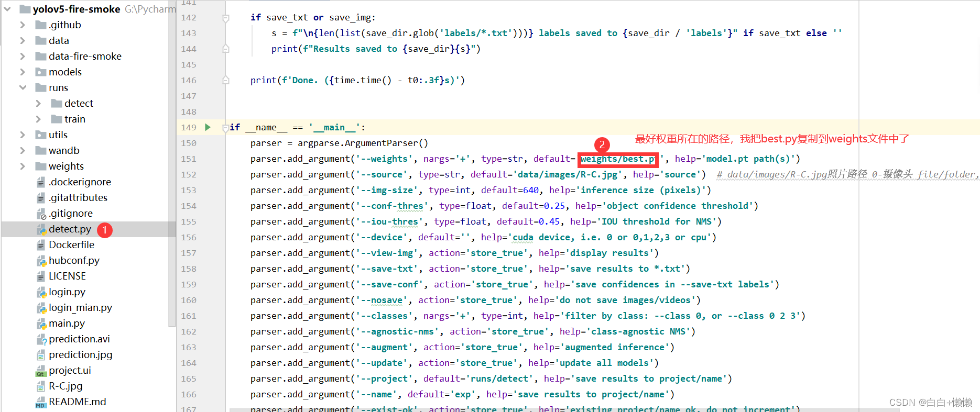Expand the data-fire-smoke folder arrow
The image size is (980, 412).
[x=23, y=56]
